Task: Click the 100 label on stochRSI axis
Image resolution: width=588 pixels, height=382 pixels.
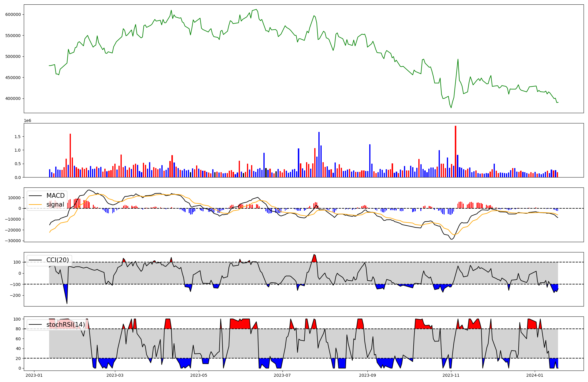Action: 17,319
